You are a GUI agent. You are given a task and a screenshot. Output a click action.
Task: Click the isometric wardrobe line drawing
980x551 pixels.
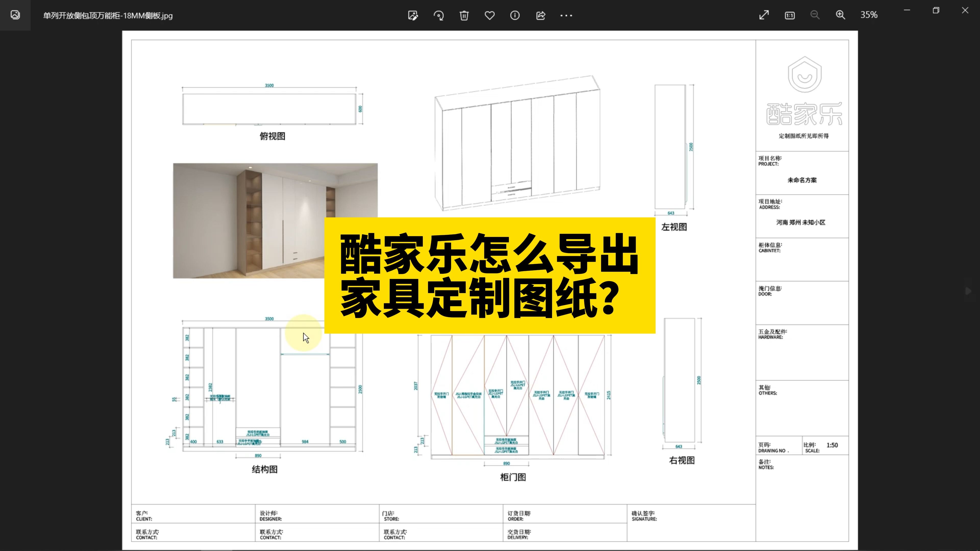[x=518, y=143]
